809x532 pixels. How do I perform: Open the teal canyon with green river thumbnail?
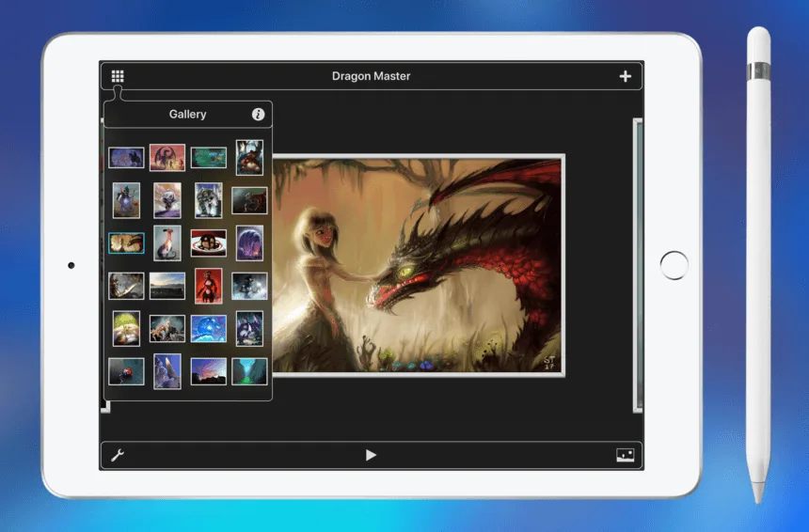(249, 371)
